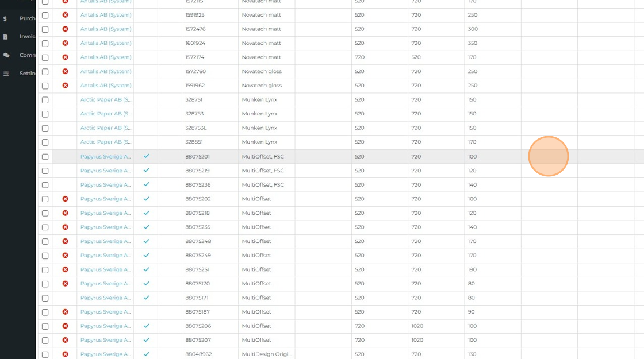Click the dollar sign Purchase icon in sidebar

point(5,18)
